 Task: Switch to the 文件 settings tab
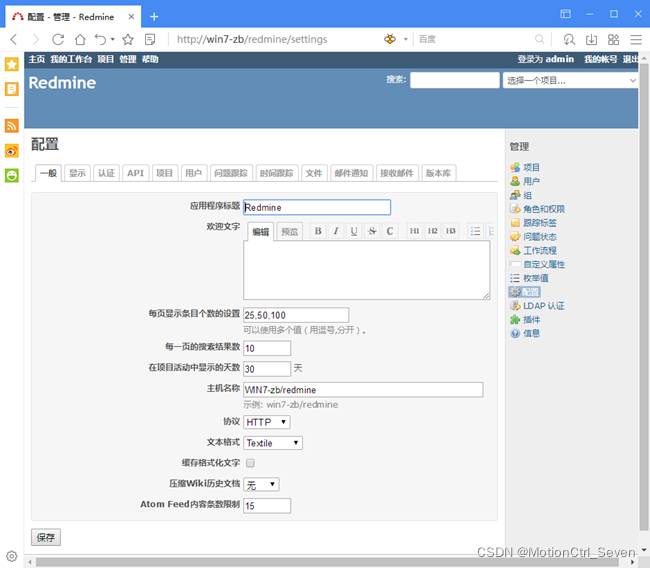314,173
